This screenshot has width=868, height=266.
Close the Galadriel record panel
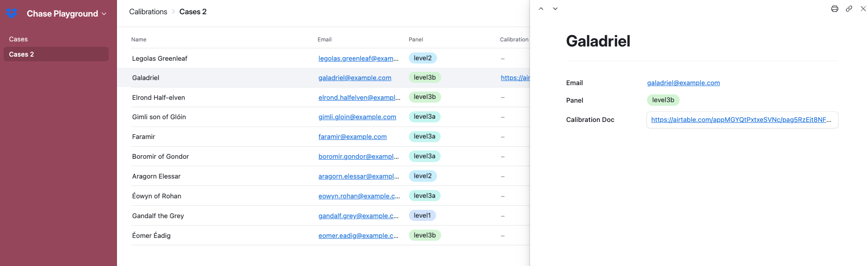tap(863, 9)
